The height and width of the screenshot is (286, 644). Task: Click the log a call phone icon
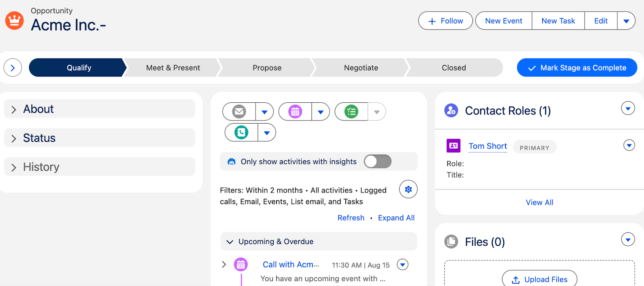(x=242, y=133)
